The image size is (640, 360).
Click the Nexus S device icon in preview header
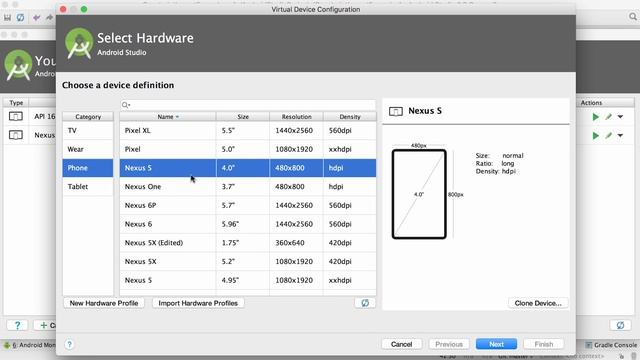click(x=396, y=111)
